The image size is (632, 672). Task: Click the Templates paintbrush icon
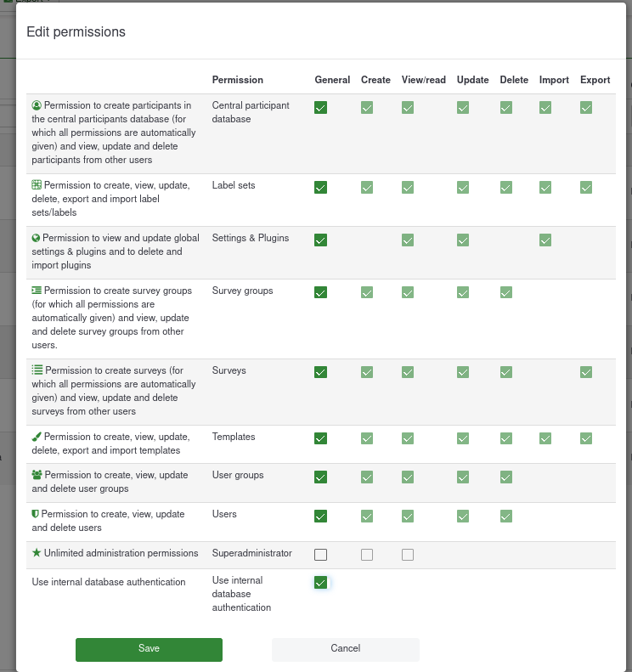coord(37,438)
